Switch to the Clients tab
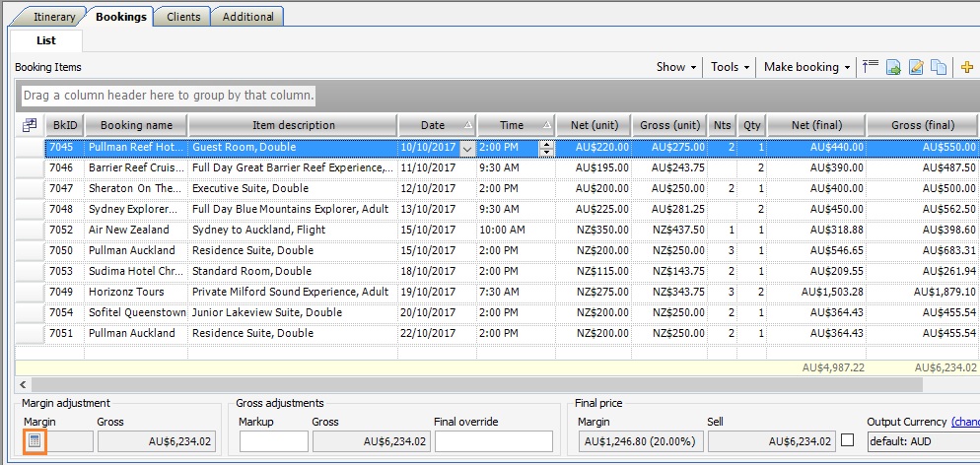Screen dimensions: 980x465 coord(182,17)
